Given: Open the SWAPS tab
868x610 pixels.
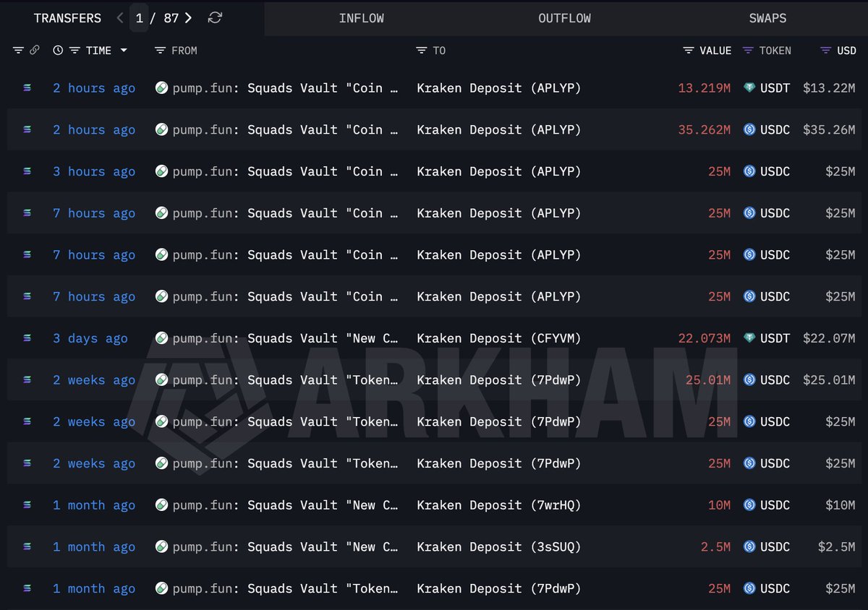Looking at the screenshot, I should coord(767,18).
